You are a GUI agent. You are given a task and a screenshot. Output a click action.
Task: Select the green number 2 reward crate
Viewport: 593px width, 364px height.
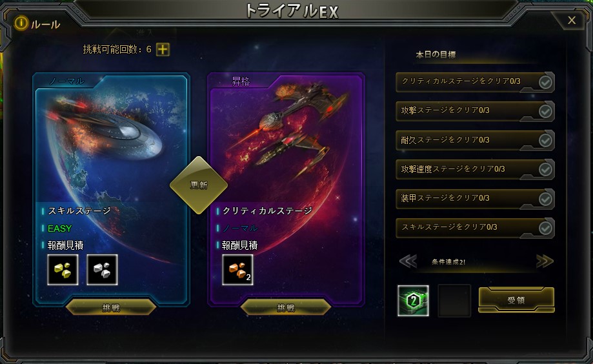pyautogui.click(x=414, y=301)
